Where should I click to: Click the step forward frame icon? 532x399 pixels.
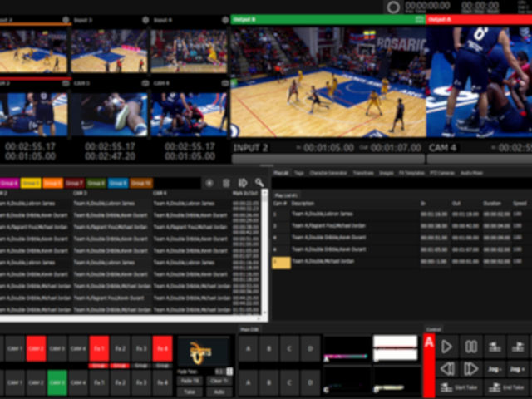pos(470,368)
